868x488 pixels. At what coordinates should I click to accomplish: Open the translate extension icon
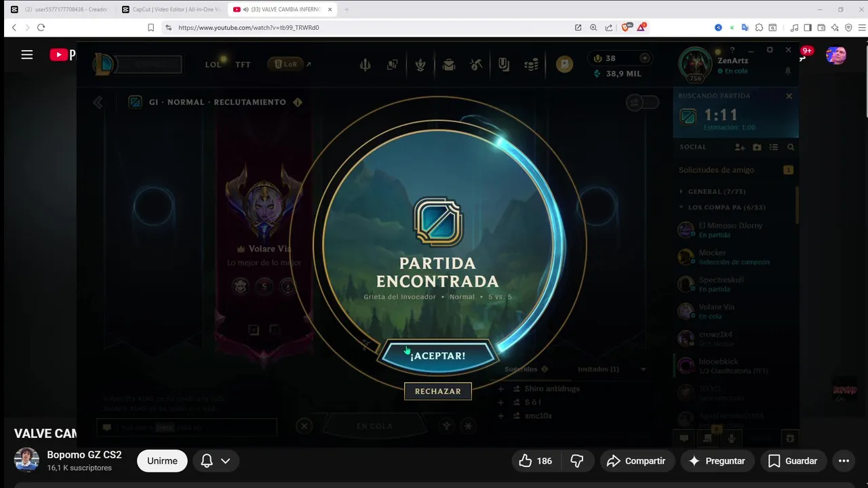pos(745,28)
